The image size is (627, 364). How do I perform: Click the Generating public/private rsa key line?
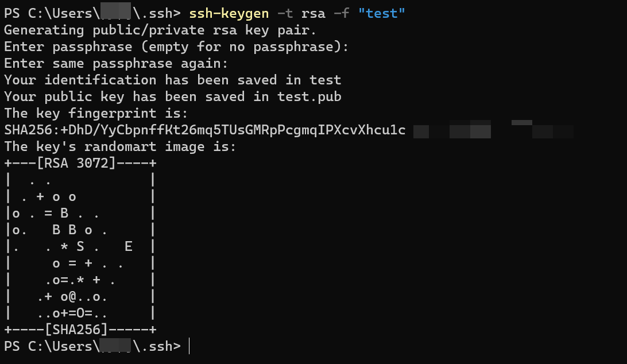click(x=160, y=30)
